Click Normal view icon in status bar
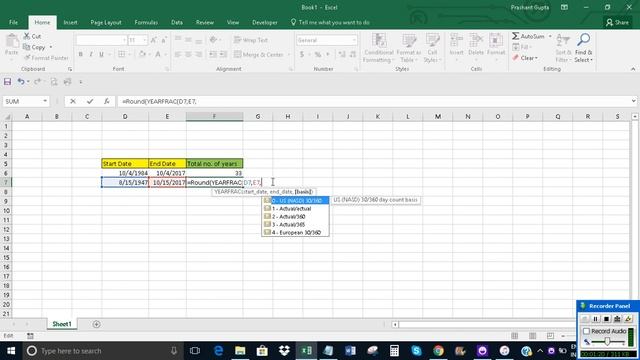The width and height of the screenshot is (640, 360). click(515, 336)
